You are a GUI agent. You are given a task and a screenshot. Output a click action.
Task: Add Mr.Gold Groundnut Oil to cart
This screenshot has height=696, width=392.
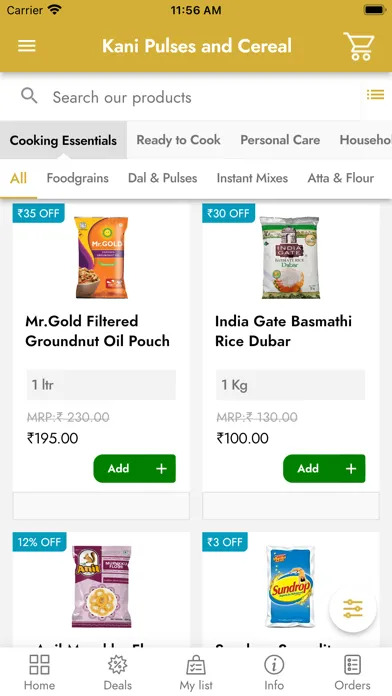pyautogui.click(x=135, y=468)
